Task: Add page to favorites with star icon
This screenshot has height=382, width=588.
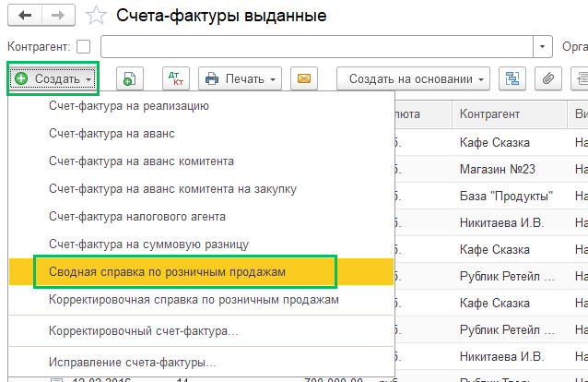Action: pyautogui.click(x=96, y=16)
